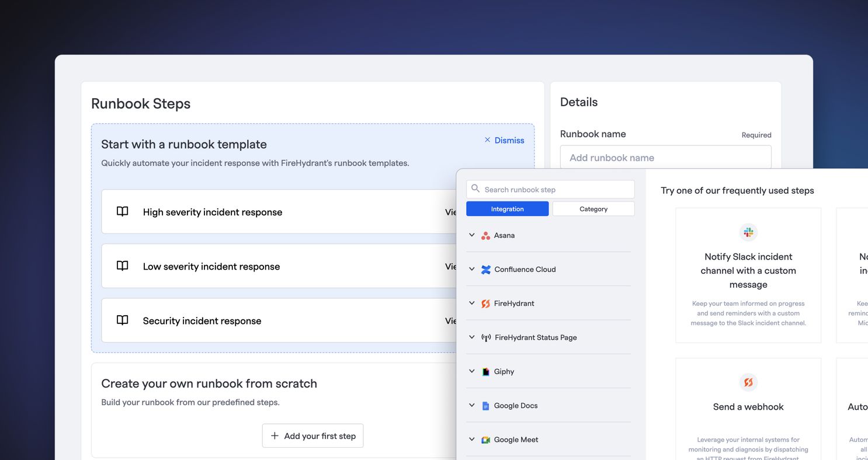Switch to the Category tab
Viewport: 868px width, 460px height.
[x=593, y=209]
